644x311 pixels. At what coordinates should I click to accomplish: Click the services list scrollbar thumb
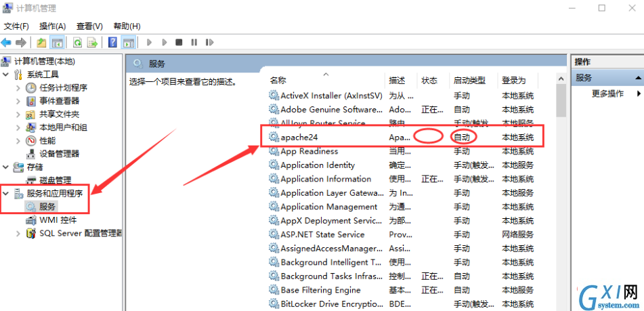click(561, 101)
